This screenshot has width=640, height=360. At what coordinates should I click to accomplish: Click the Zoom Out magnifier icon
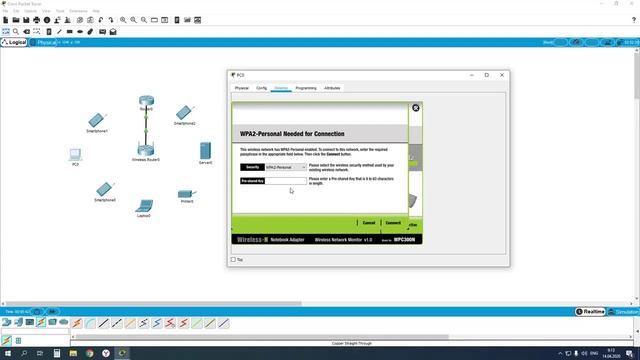[144, 20]
